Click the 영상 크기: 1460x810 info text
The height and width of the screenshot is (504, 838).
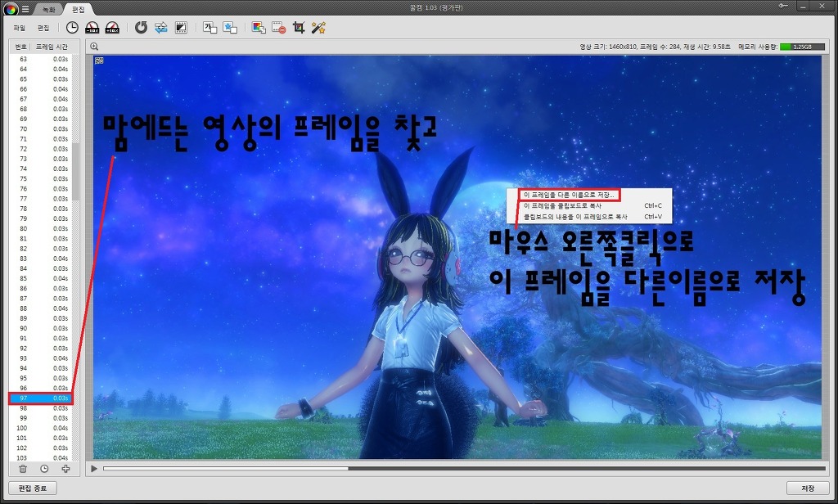[x=608, y=47]
